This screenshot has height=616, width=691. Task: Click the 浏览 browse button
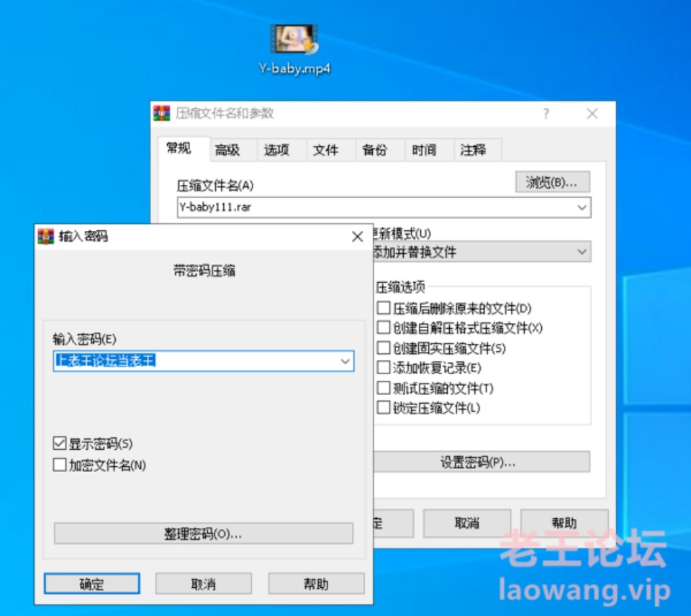[552, 182]
